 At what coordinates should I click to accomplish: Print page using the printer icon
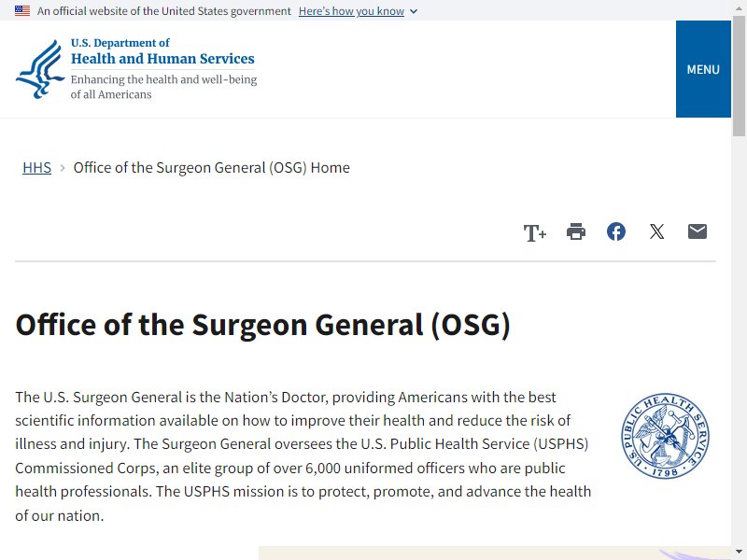click(576, 231)
